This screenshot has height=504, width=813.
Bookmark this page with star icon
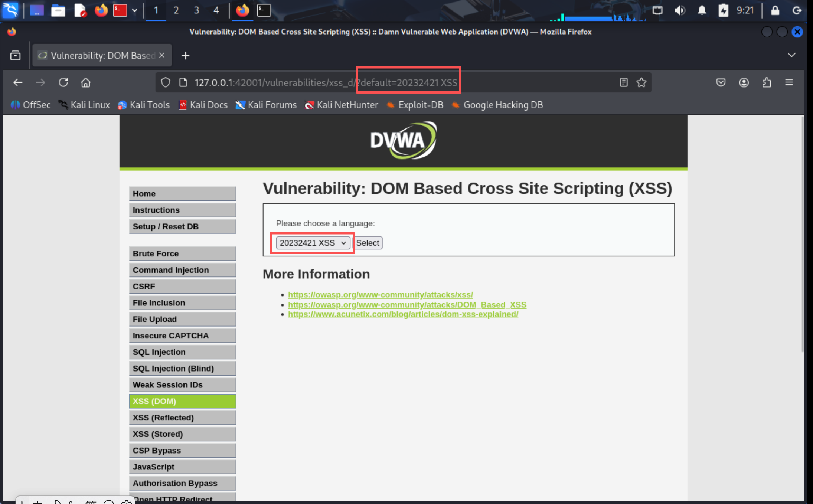pos(641,82)
